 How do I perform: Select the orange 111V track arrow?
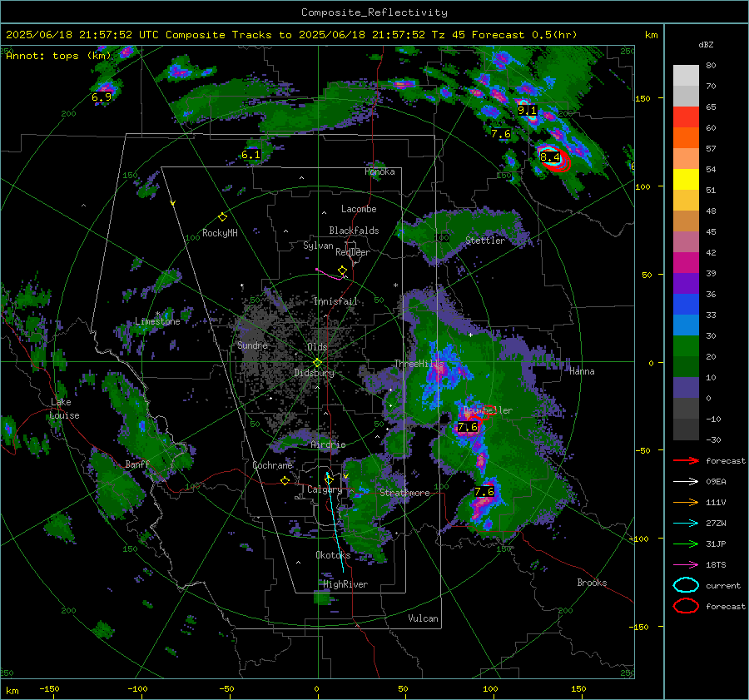tap(686, 502)
